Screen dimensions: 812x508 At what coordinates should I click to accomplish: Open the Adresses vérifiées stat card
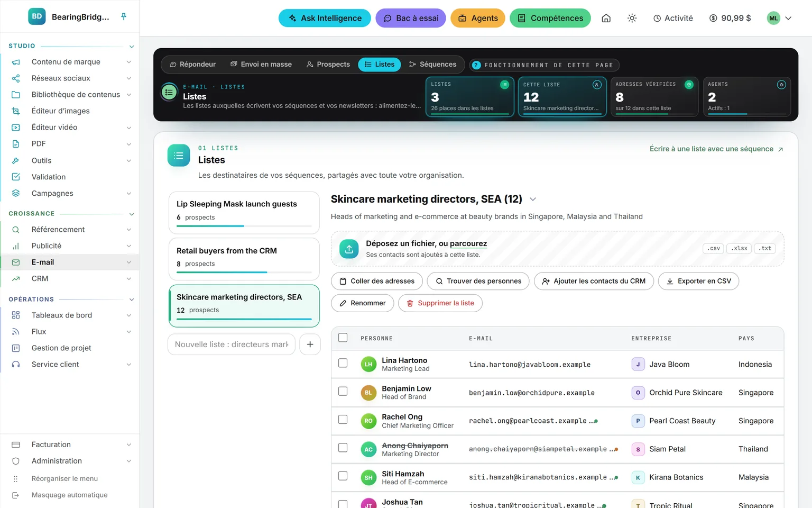point(654,97)
